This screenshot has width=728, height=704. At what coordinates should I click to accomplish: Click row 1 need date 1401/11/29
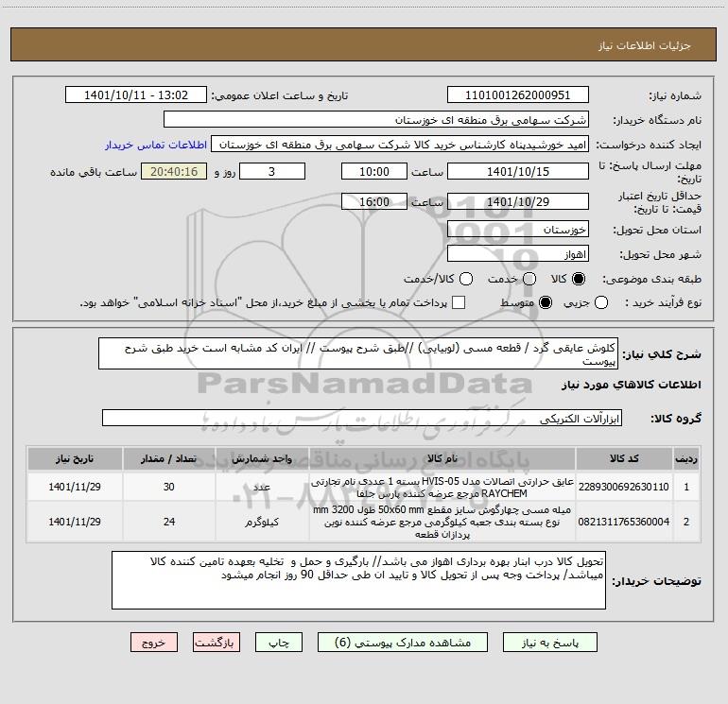coord(75,487)
